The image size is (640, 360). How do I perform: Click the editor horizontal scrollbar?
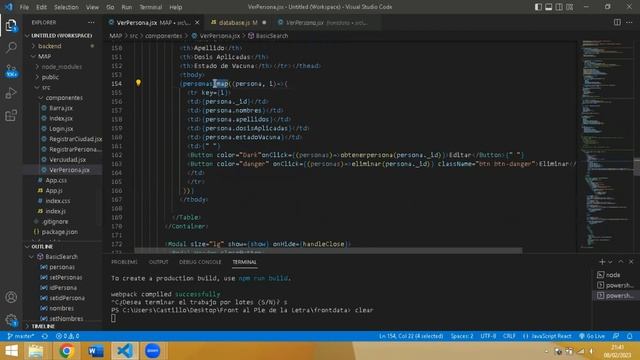(x=328, y=250)
